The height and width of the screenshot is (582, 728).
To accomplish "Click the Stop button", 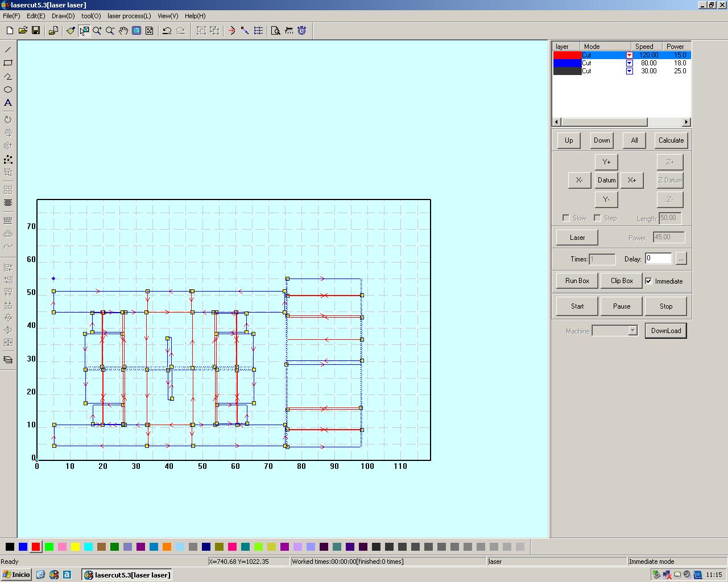I will (666, 306).
